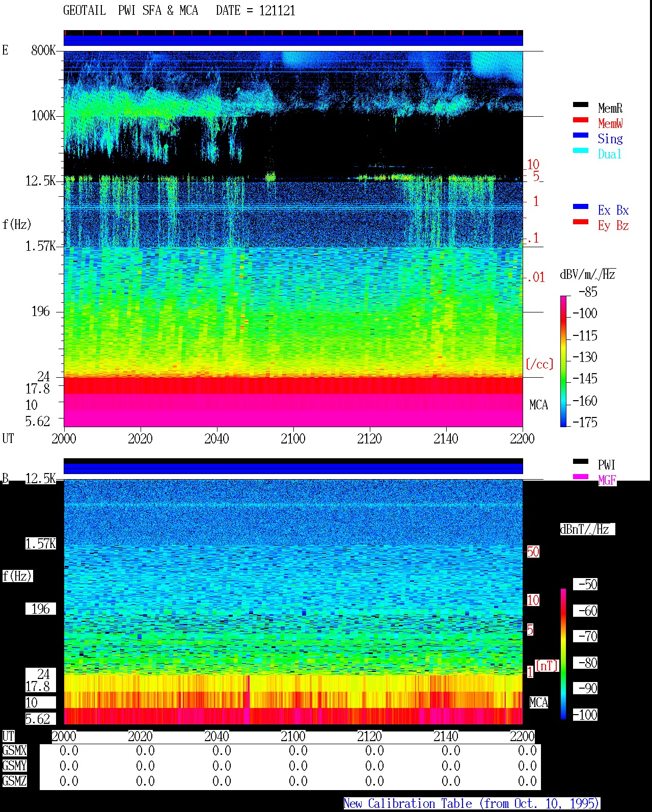Image resolution: width=652 pixels, height=812 pixels.
Task: Click the 100K frequency label
Action: pyautogui.click(x=43, y=116)
